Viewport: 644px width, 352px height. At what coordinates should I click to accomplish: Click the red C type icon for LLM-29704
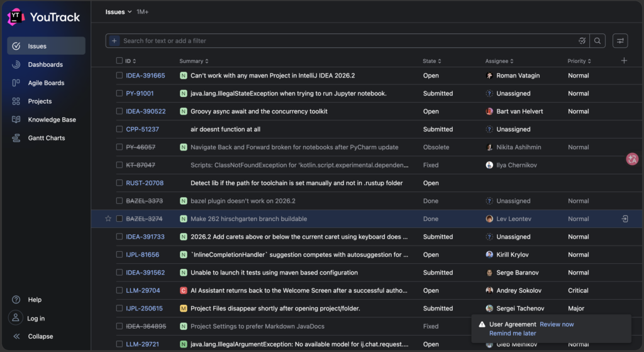tap(184, 290)
